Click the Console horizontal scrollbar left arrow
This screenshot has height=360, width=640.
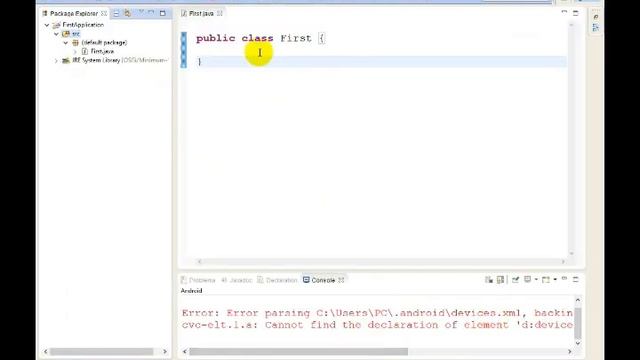[184, 351]
